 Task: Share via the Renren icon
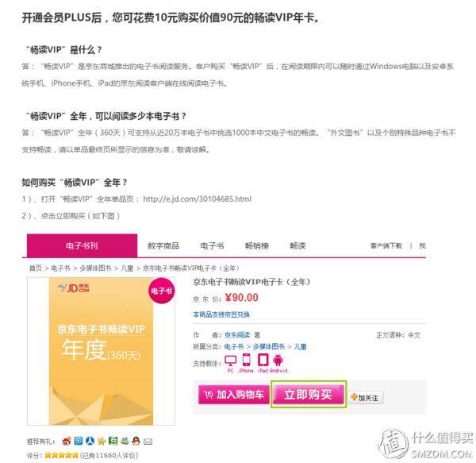coord(90,441)
